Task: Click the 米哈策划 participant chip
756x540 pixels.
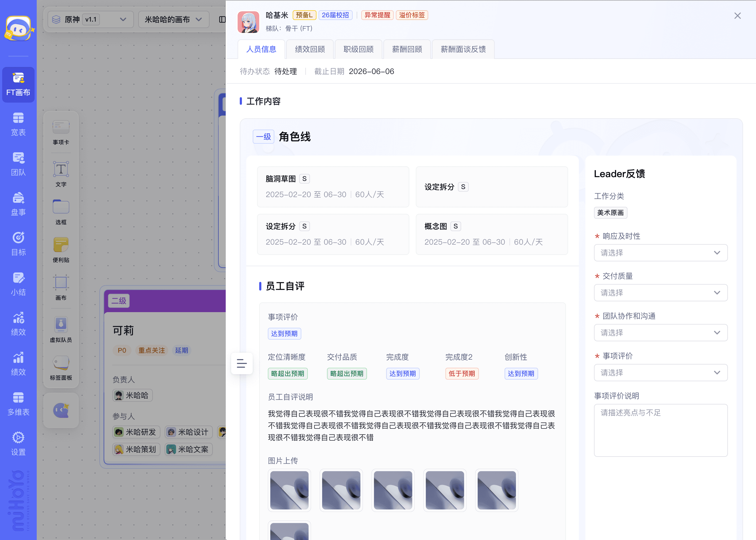Action: click(136, 450)
